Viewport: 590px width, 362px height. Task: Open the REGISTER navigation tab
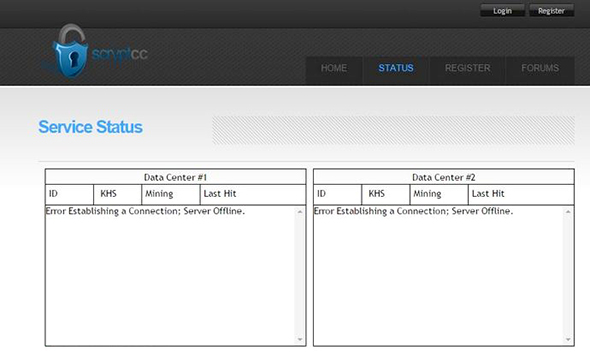click(x=467, y=68)
